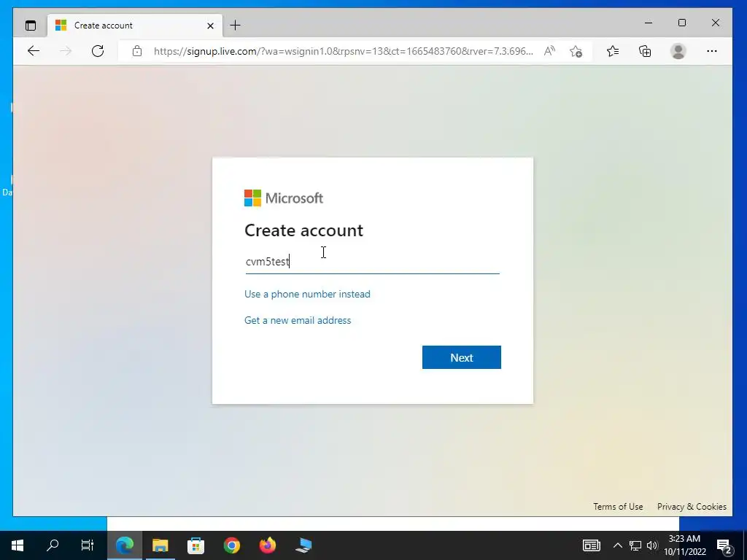This screenshot has height=560, width=747.
Task: Open File Explorer from taskbar
Action: (160, 545)
